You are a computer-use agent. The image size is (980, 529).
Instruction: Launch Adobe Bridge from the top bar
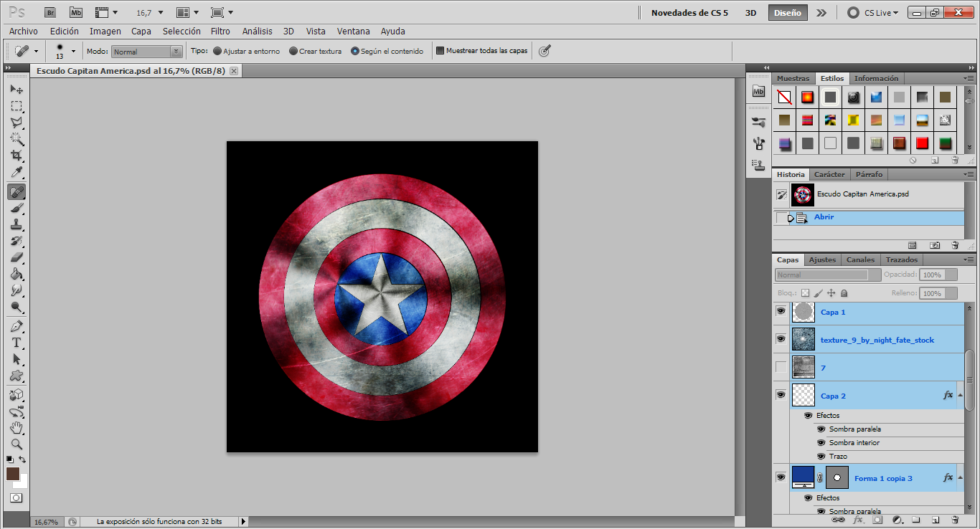50,12
